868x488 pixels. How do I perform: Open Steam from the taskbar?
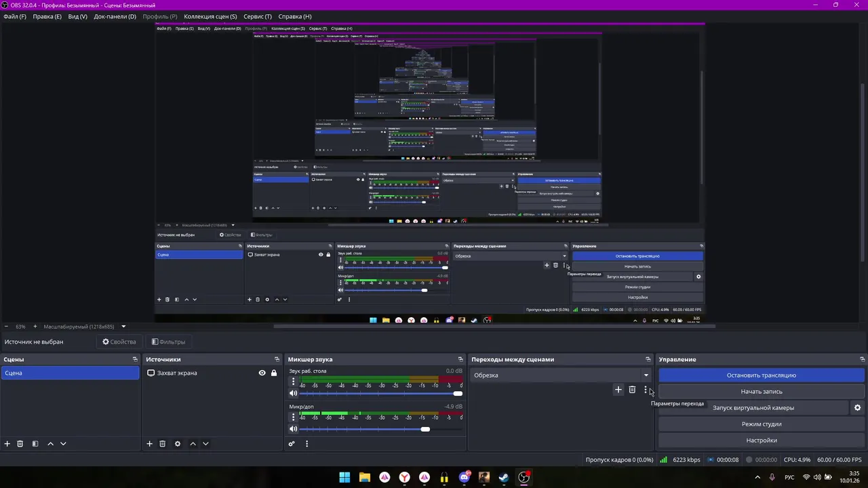[x=504, y=477]
